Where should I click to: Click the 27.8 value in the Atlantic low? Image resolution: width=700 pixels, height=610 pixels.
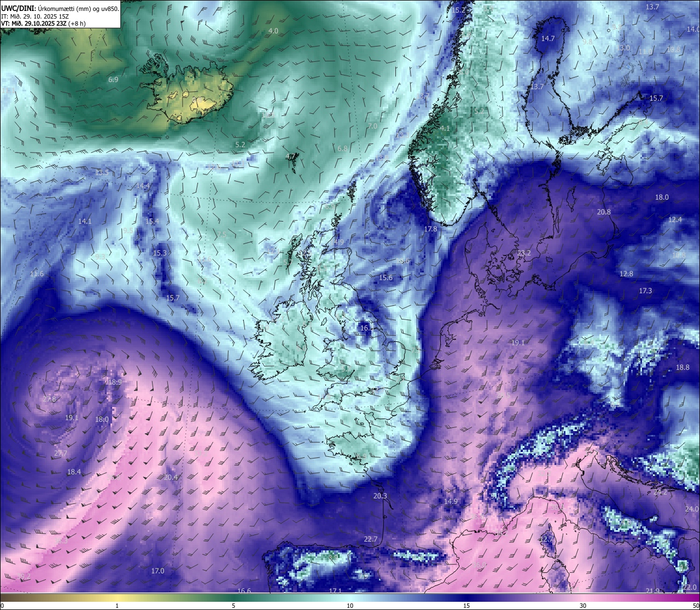coord(49,399)
